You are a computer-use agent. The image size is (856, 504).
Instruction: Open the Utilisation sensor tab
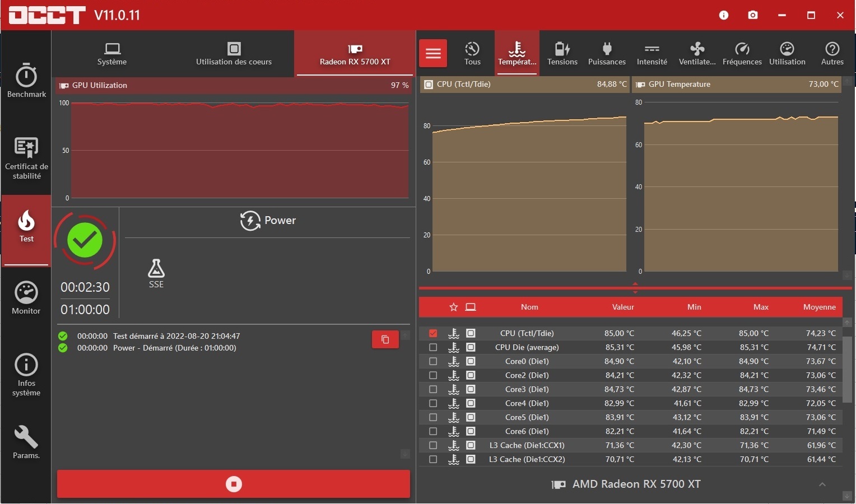(x=787, y=54)
